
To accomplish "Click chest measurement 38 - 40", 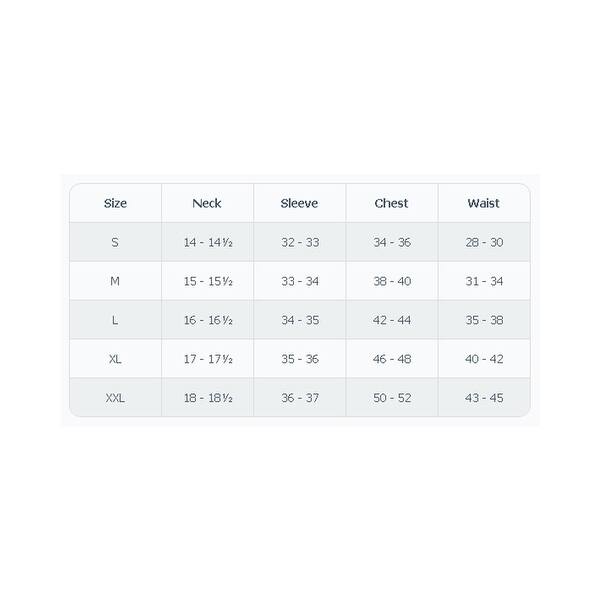I will click(392, 282).
